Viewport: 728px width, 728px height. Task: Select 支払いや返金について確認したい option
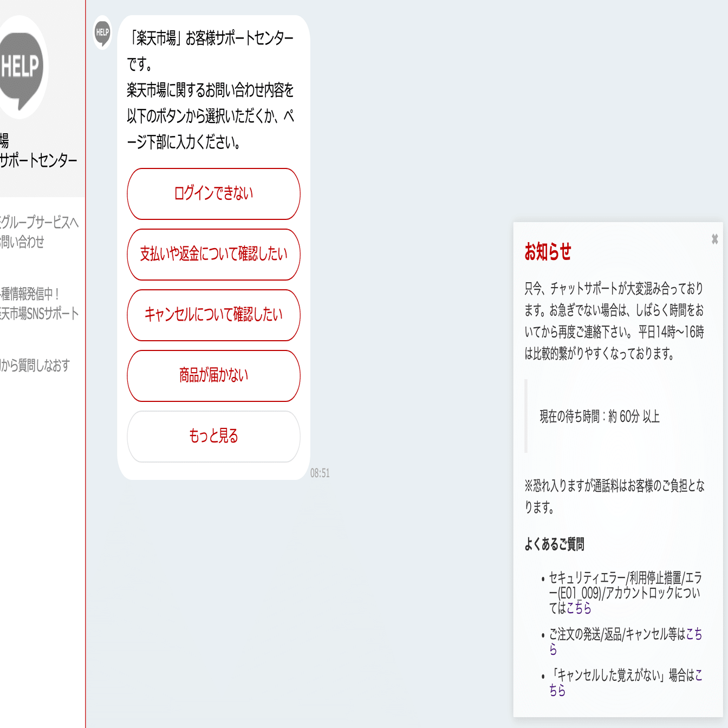[x=213, y=255]
